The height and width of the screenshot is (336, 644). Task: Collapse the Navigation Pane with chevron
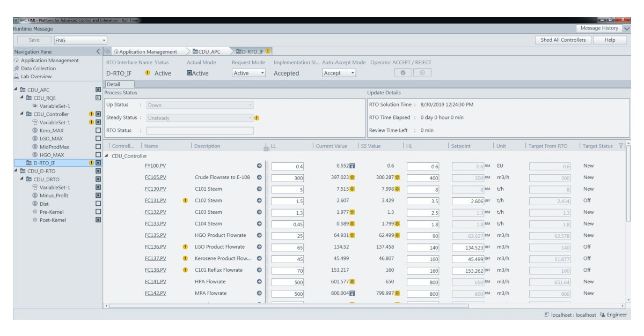coord(98,51)
